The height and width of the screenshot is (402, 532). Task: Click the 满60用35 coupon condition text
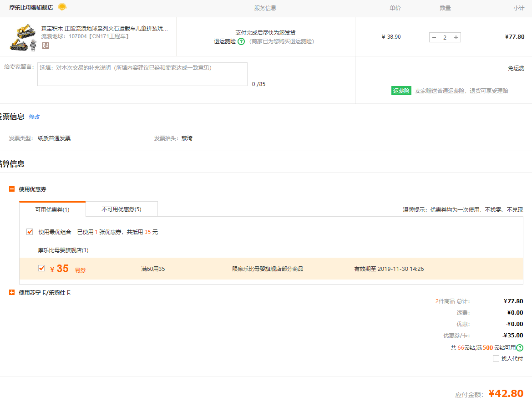pos(153,269)
